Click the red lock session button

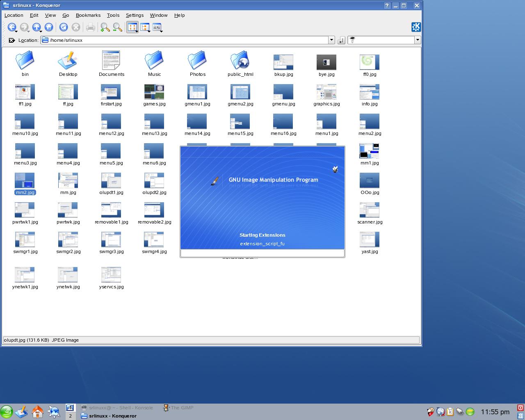point(520,408)
